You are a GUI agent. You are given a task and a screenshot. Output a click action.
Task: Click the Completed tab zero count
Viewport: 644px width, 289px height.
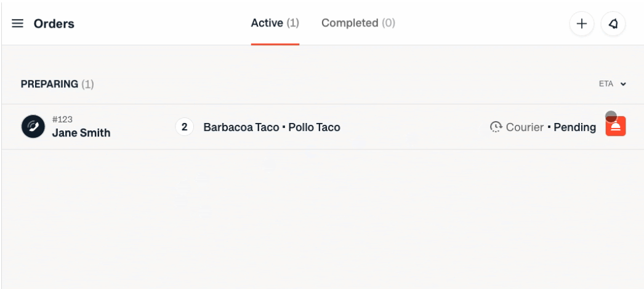pos(388,23)
